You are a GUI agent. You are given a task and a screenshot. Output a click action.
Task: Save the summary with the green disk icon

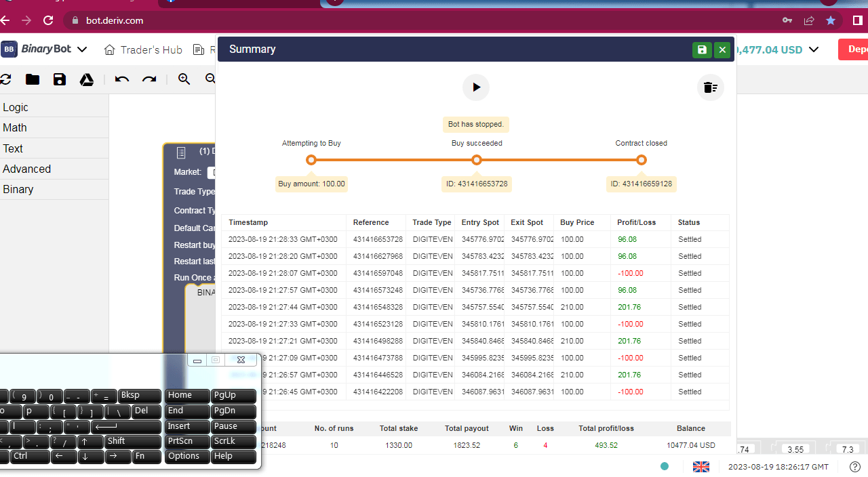tap(702, 49)
